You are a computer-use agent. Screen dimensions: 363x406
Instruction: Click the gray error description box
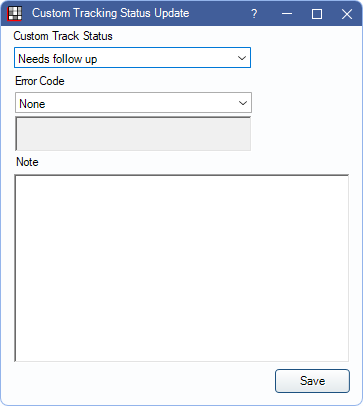pyautogui.click(x=133, y=134)
